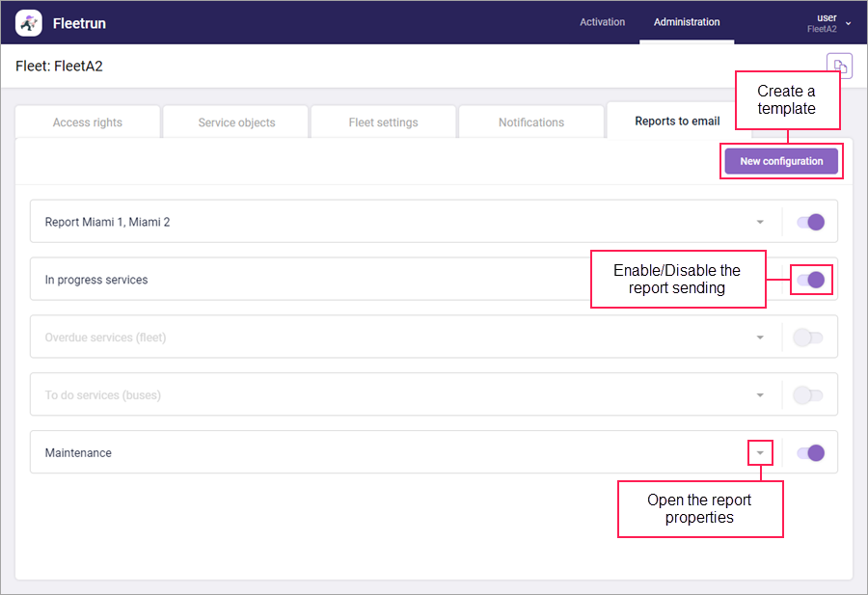Click the 'In progress services' row title
868x595 pixels.
click(x=96, y=280)
